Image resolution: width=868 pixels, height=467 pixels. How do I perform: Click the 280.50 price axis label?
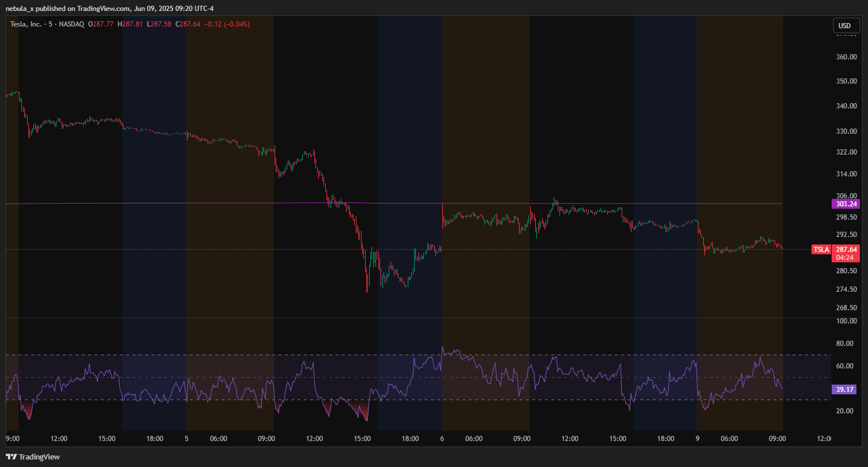[x=846, y=271]
